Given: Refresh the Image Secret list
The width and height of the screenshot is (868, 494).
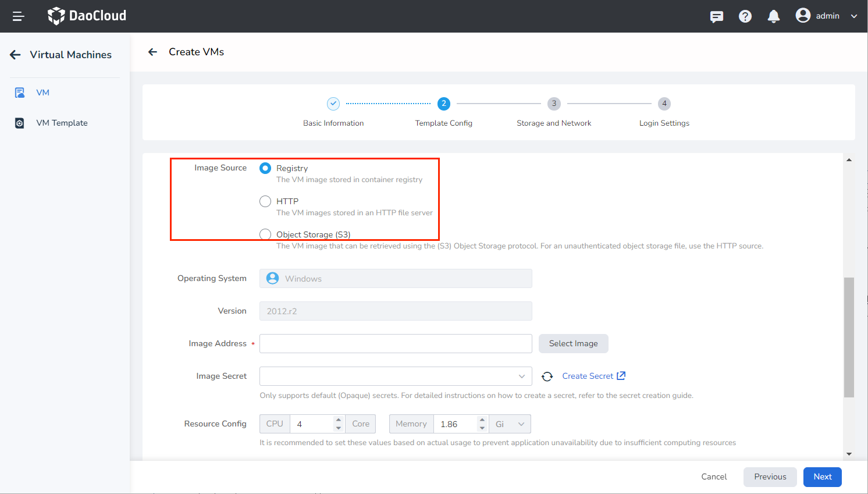Looking at the screenshot, I should click(547, 376).
